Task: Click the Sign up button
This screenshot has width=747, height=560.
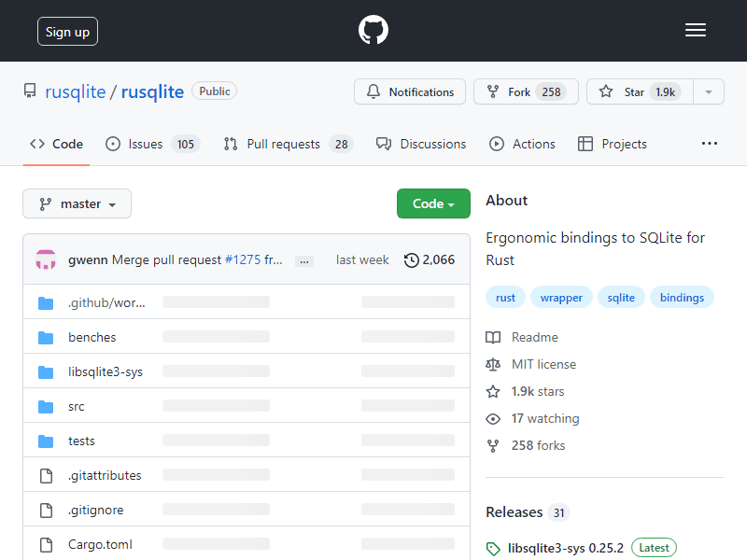Action: tap(67, 32)
